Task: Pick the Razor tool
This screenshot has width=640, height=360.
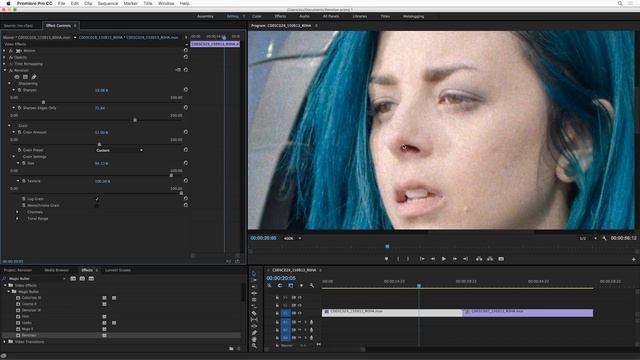Action: coord(254,313)
